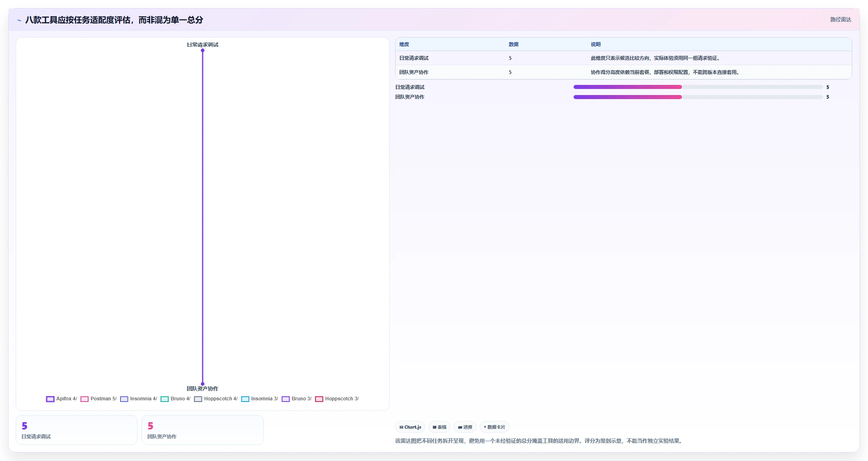This screenshot has width=868, height=461.
Task: Click the footer text starting 该雷达图把不同任务拆开呈现
Action: click(x=539, y=441)
